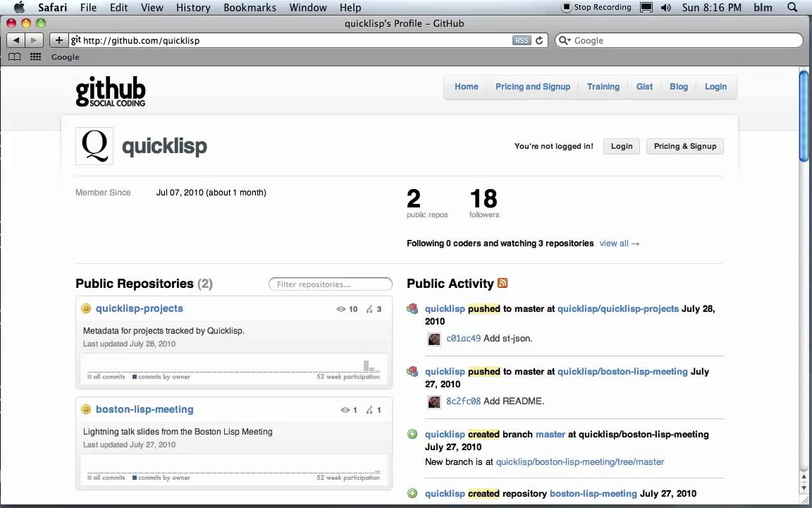The height and width of the screenshot is (508, 812).
Task: Click the Google search field
Action: [x=679, y=40]
